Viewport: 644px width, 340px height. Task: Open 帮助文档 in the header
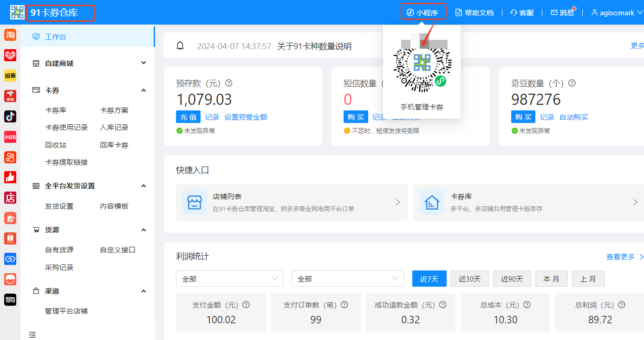(475, 13)
